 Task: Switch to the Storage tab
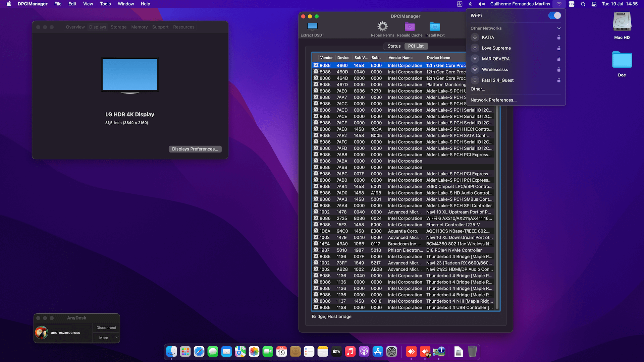[118, 27]
